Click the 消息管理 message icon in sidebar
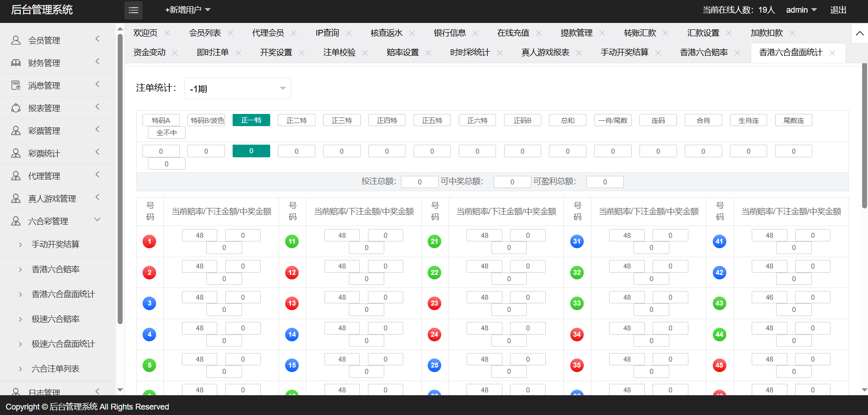The height and width of the screenshot is (415, 868). 16,85
